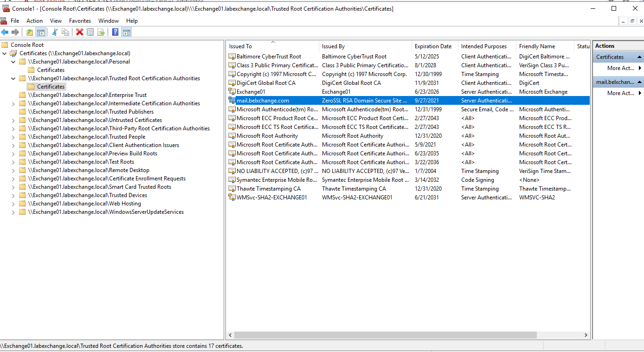Viewport: 644px width, 352px height.
Task: Click the Microsoft Root Authority certificate icon
Action: click(232, 135)
